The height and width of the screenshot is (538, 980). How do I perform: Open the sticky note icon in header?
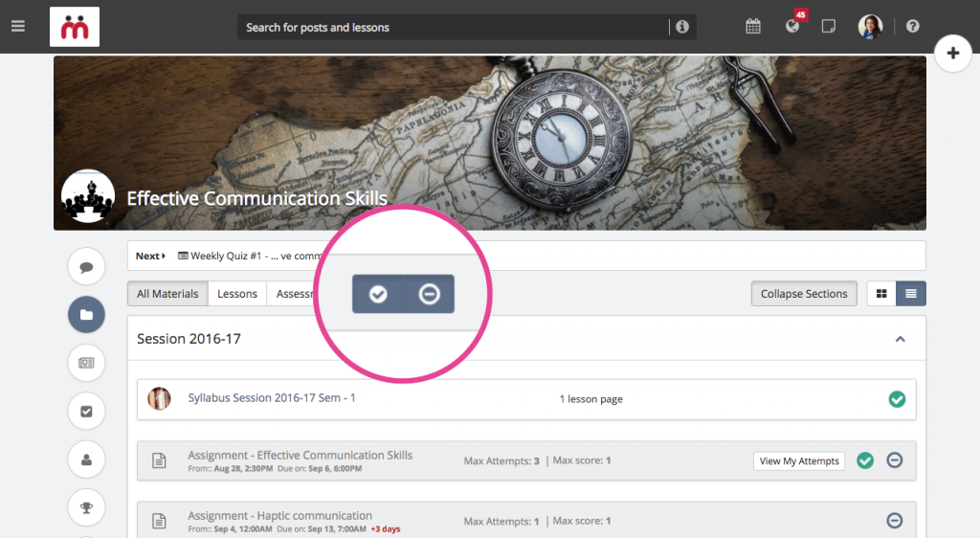click(829, 26)
